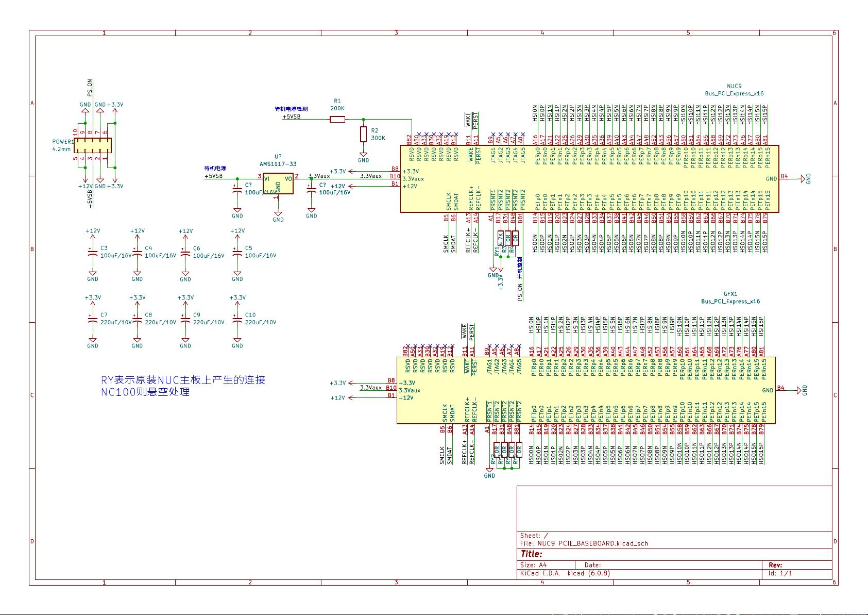Select the NUC9 reference label text
Screen dimensions: 868x615
pos(734,86)
